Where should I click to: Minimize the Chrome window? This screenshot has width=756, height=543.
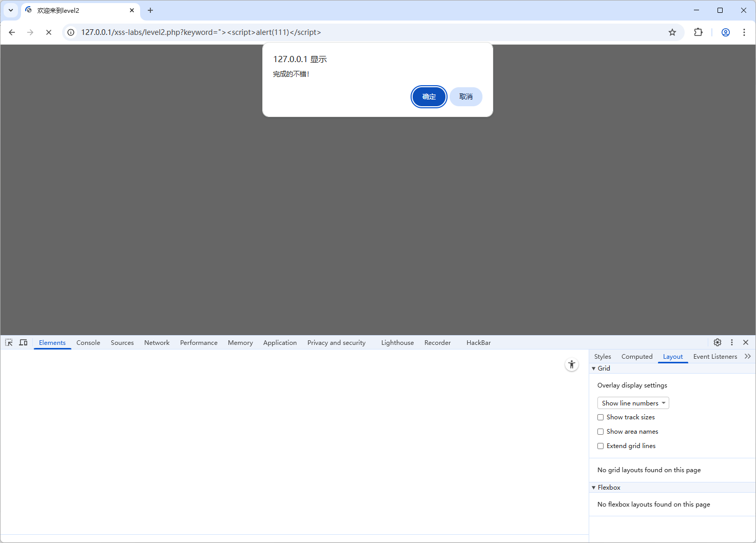pos(696,10)
